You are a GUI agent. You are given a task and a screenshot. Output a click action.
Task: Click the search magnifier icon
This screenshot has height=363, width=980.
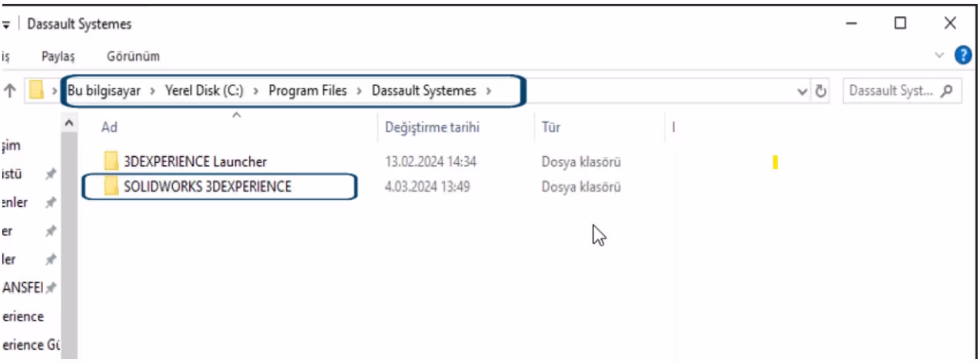[948, 91]
